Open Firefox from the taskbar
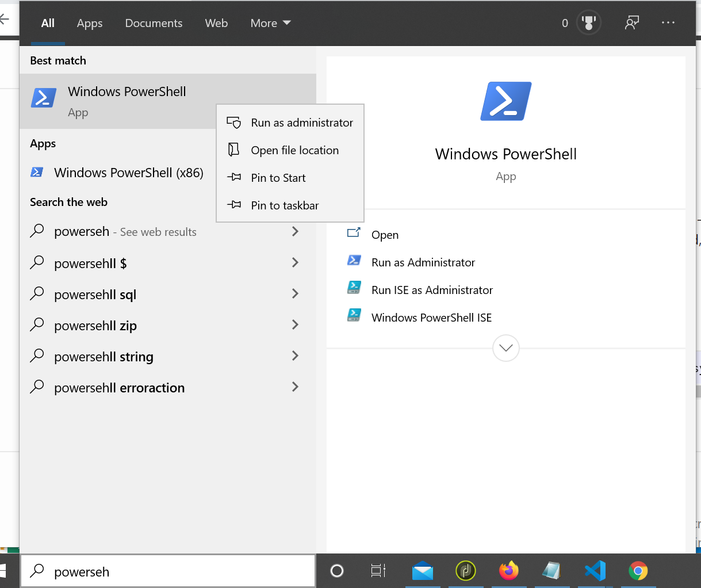The height and width of the screenshot is (588, 701). [x=508, y=571]
